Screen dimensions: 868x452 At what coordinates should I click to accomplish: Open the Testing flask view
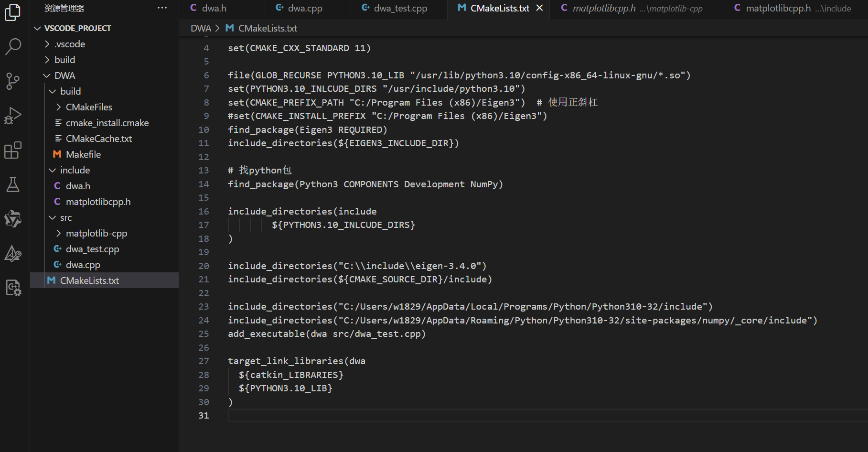pyautogui.click(x=13, y=184)
